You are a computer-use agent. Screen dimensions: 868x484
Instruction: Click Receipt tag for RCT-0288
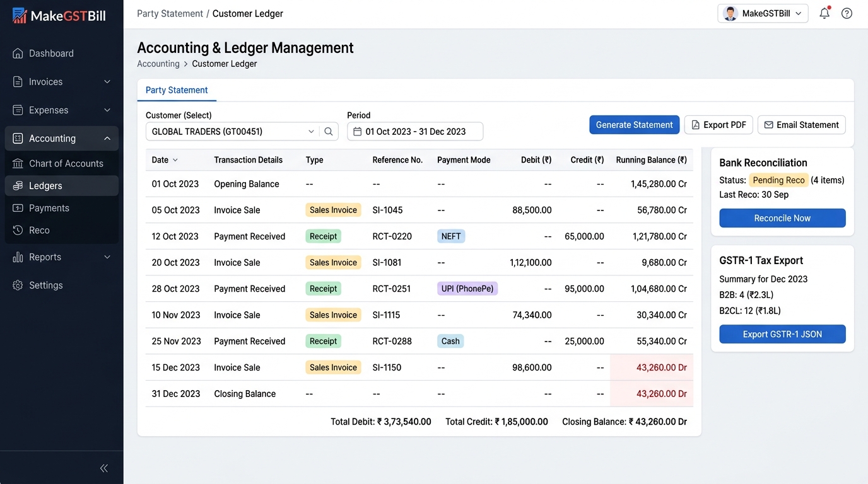(324, 341)
